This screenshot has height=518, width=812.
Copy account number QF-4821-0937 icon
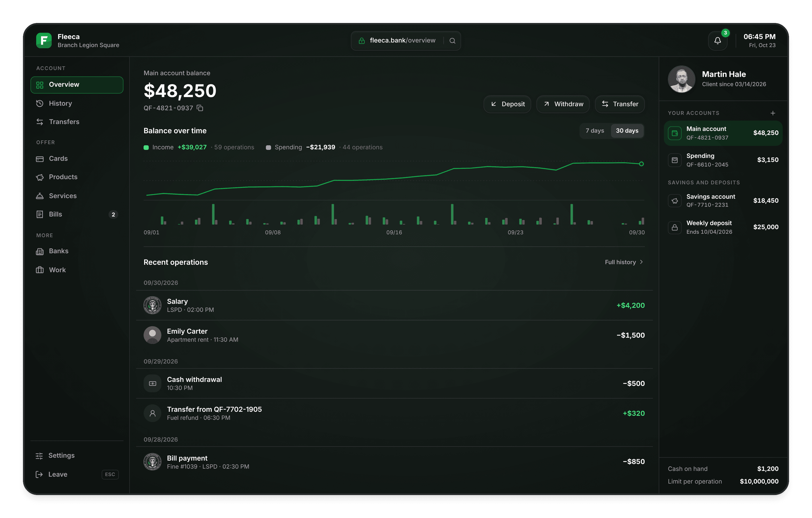tap(200, 108)
